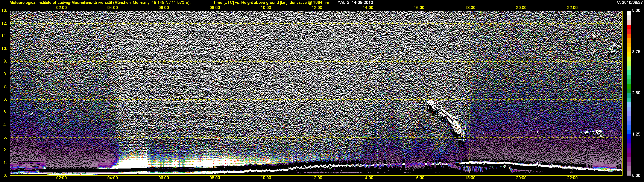Image resolution: width=644 pixels, height=182 pixels.
Task: Click the 6. height axis label
Action: [5, 99]
